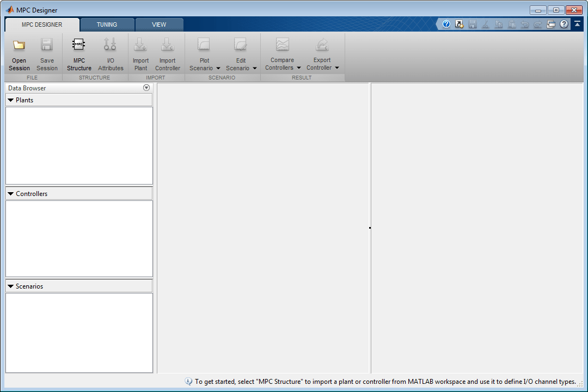Viewport: 588px width, 392px height.
Task: Click inside the empty Scenarios list area
Action: 79,333
